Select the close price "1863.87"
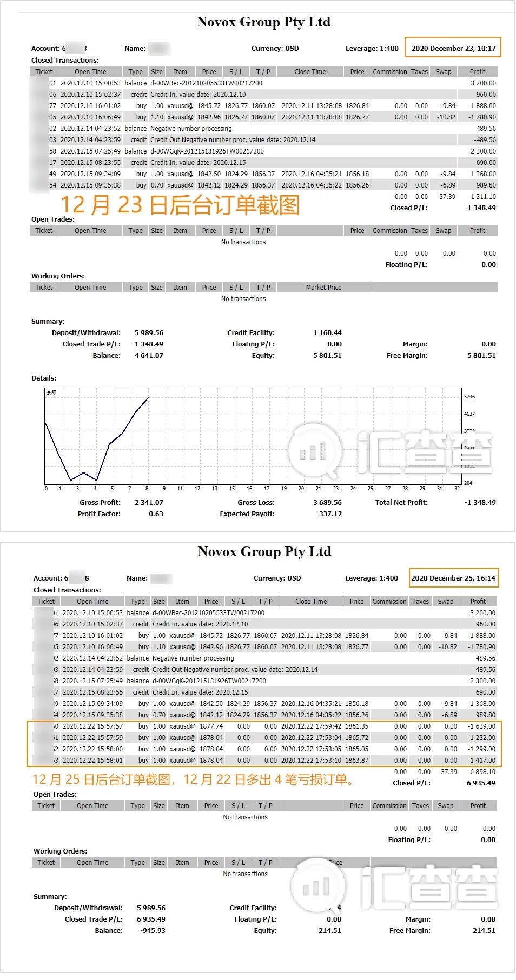The image size is (516, 980). (x=357, y=760)
